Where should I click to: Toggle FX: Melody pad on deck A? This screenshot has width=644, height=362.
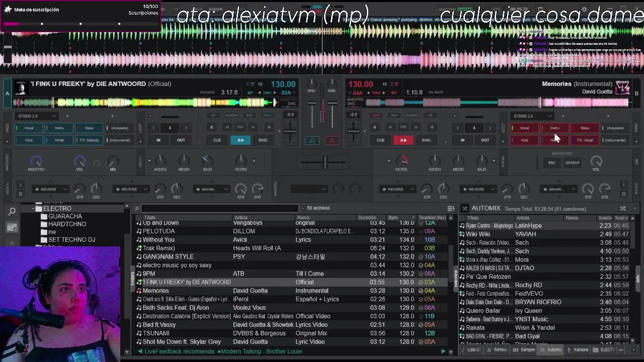point(89,140)
